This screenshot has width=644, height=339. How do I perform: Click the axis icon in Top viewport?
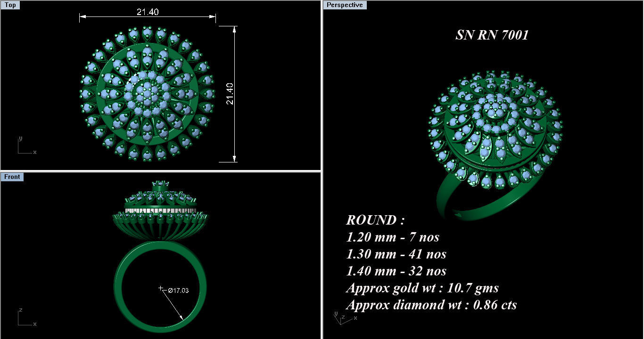click(x=27, y=145)
